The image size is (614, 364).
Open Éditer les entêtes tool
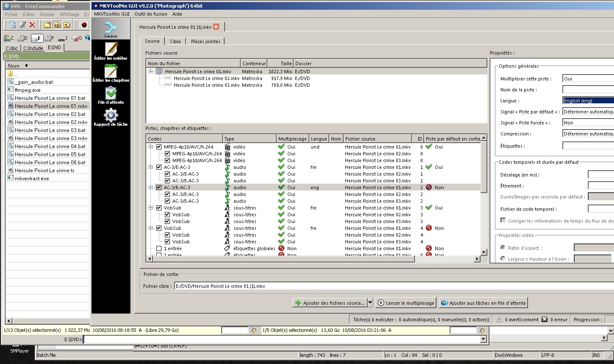click(x=111, y=51)
